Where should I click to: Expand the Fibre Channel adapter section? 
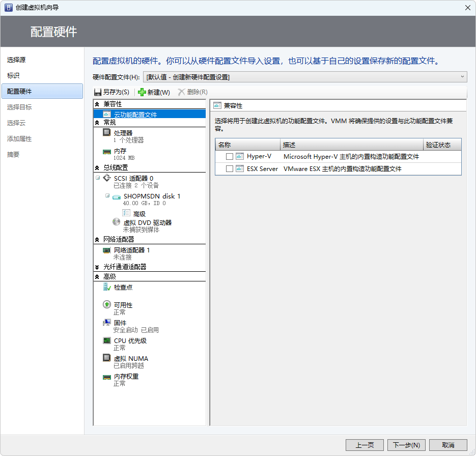point(97,267)
